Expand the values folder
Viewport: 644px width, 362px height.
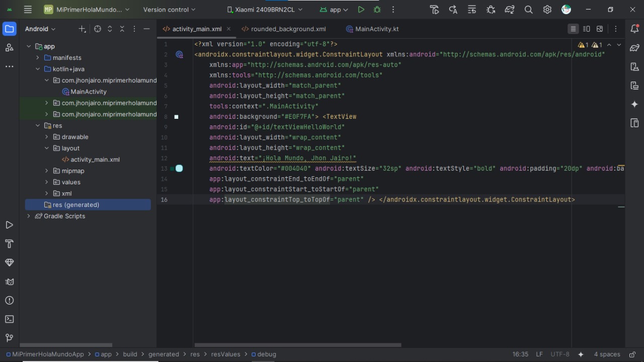[47, 182]
